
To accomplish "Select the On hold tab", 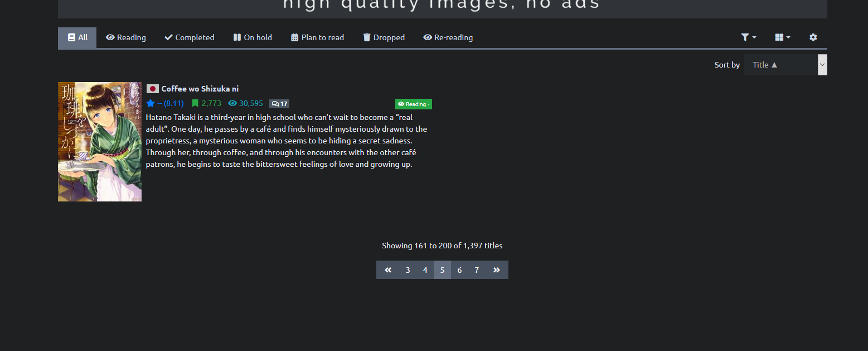I will pos(253,37).
